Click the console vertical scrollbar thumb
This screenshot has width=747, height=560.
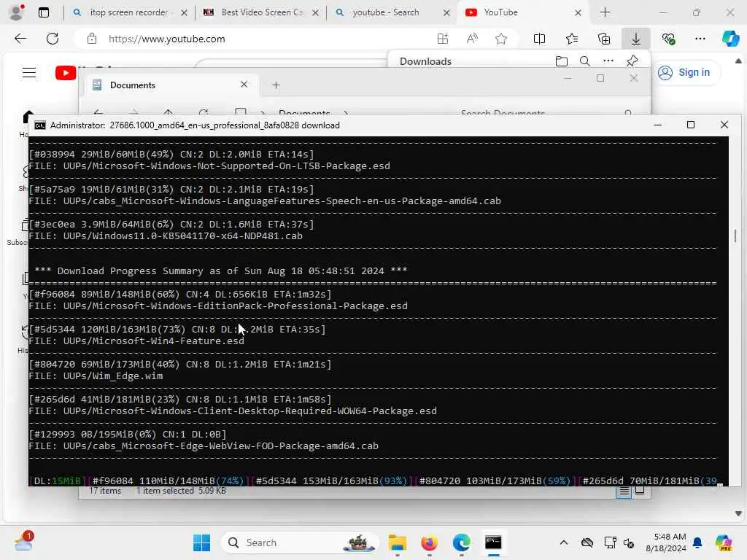[735, 236]
